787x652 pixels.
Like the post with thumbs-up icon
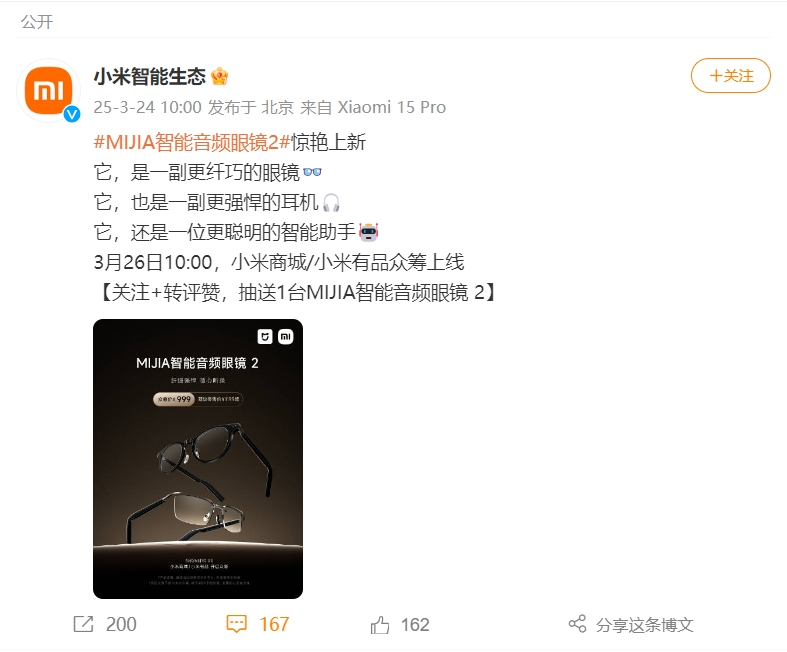tap(380, 625)
